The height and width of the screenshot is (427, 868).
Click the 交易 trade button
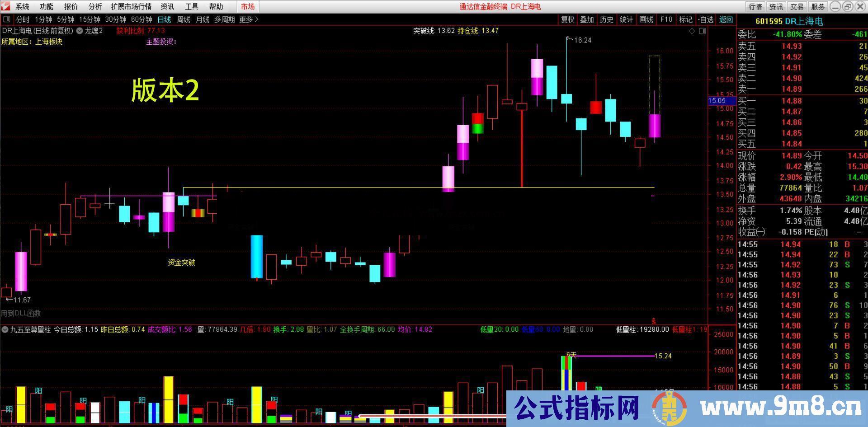[x=797, y=6]
